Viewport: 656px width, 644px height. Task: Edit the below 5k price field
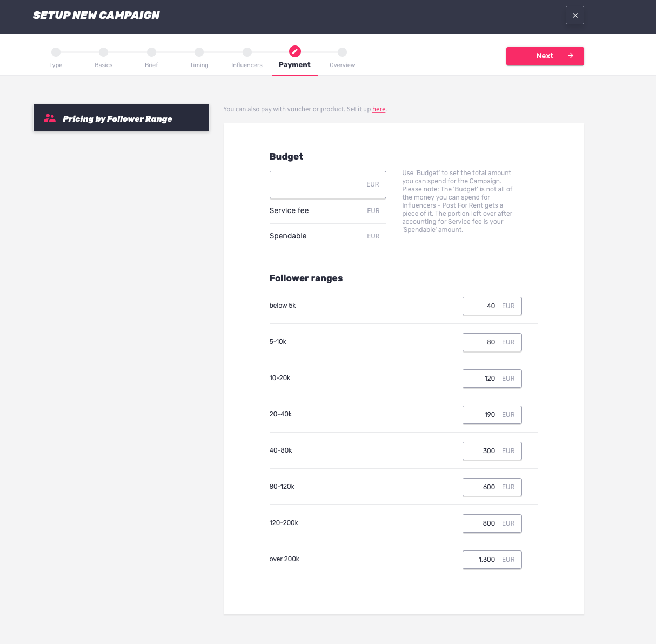pos(492,306)
